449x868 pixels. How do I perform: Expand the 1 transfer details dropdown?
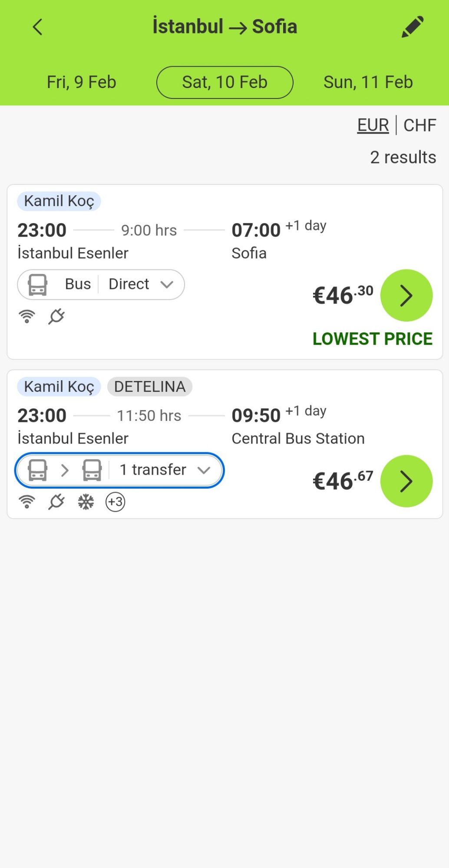119,470
